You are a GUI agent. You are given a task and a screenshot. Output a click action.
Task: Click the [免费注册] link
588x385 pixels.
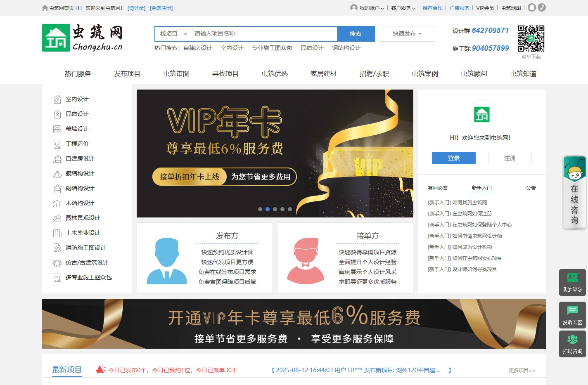pyautogui.click(x=161, y=8)
